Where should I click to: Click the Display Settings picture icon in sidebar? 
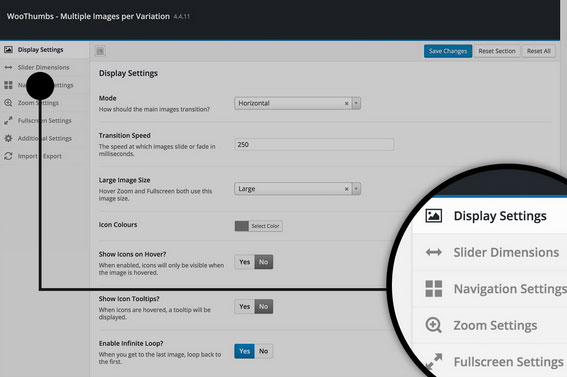tap(8, 50)
